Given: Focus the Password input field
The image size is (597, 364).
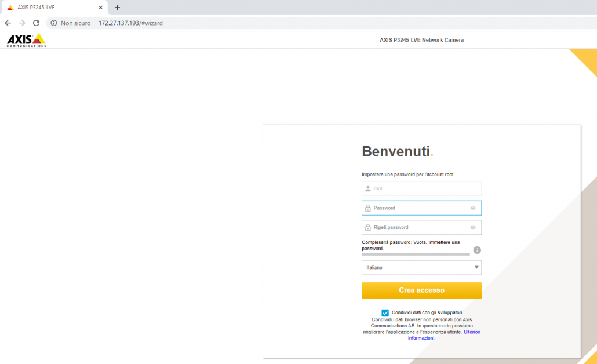Looking at the screenshot, I should pyautogui.click(x=421, y=208).
